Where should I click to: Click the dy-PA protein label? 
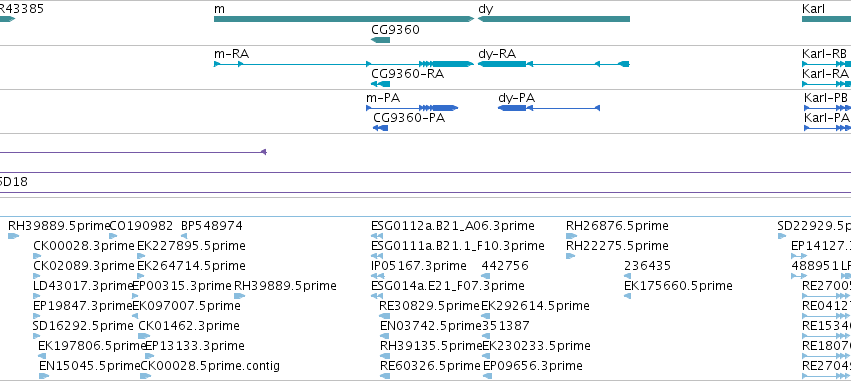coord(517,98)
